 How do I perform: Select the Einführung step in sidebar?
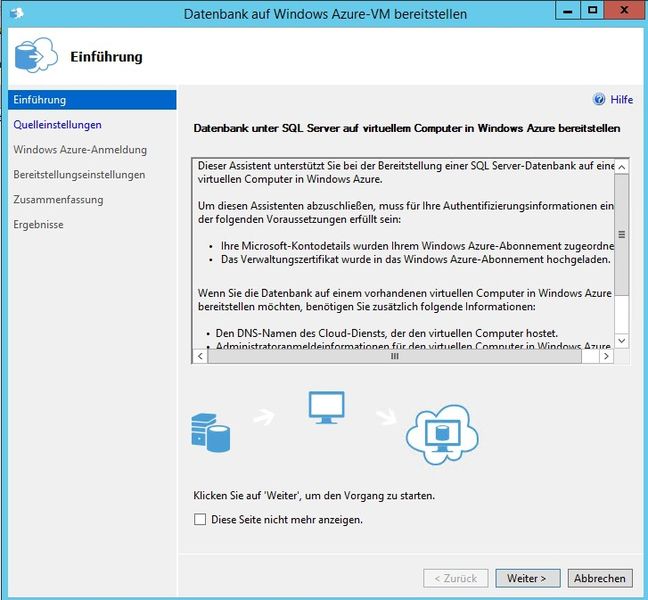[92, 100]
